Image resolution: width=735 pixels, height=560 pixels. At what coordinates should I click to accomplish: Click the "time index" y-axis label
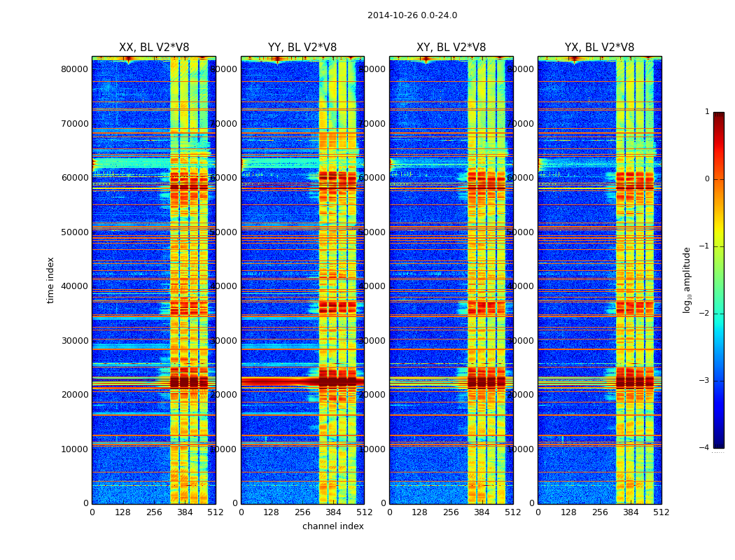pyautogui.click(x=50, y=280)
